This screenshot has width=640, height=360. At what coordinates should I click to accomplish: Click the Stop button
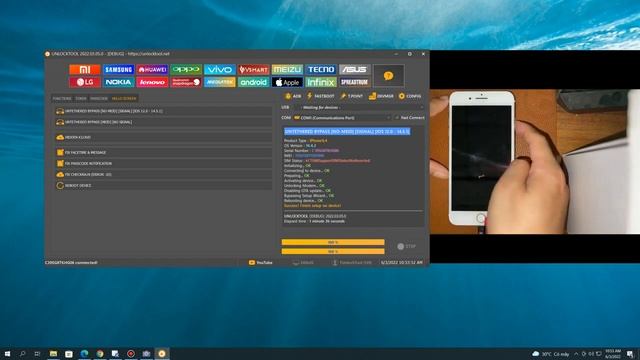tap(407, 247)
